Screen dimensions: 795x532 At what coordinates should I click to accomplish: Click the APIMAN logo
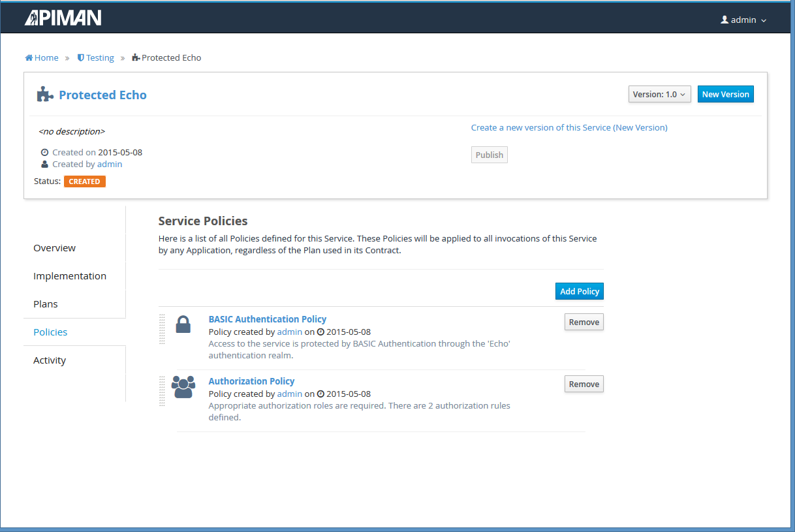pos(63,18)
